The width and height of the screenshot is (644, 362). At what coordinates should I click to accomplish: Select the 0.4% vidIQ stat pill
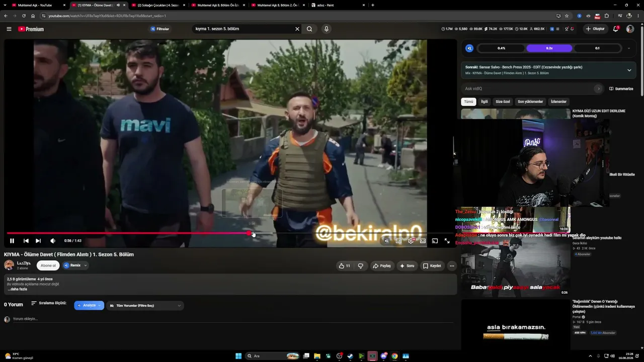(x=501, y=48)
